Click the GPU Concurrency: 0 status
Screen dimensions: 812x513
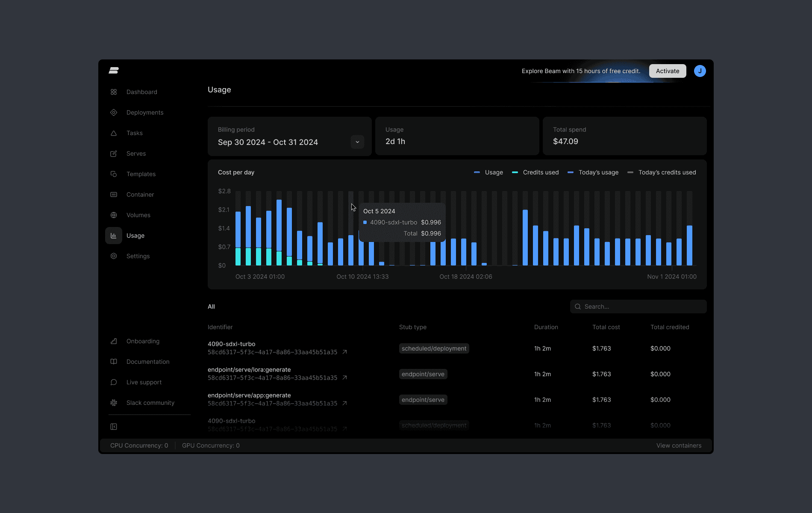(211, 445)
